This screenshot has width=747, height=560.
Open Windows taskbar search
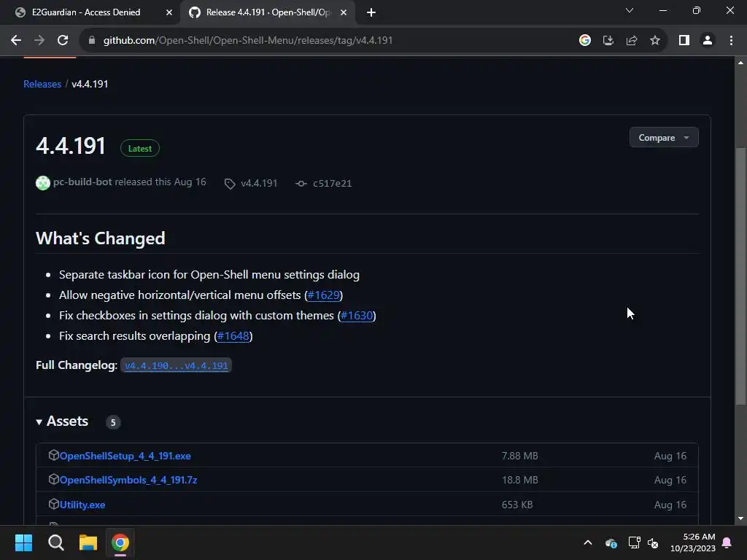[55, 542]
